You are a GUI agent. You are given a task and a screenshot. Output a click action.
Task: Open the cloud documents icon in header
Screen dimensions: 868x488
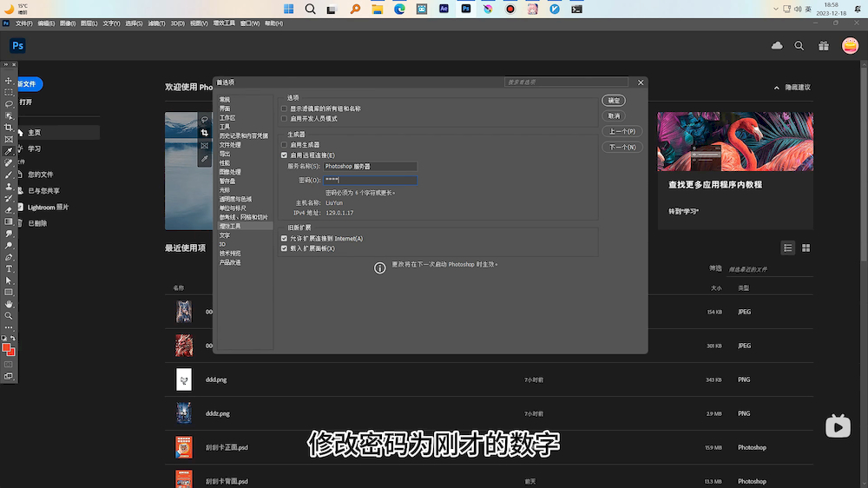click(777, 45)
